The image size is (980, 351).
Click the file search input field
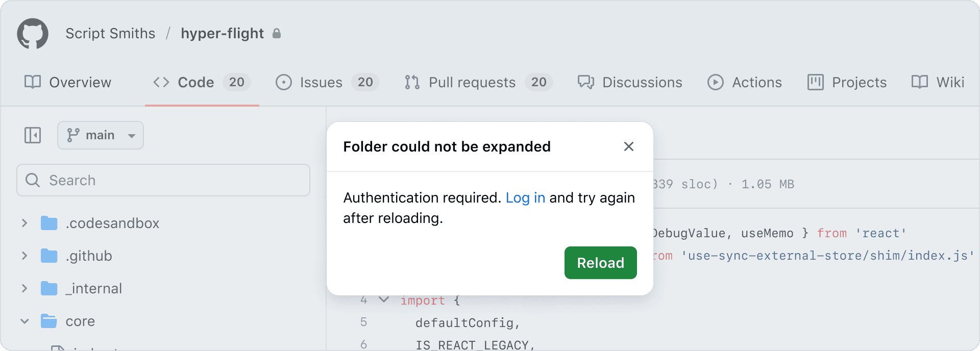tap(163, 180)
